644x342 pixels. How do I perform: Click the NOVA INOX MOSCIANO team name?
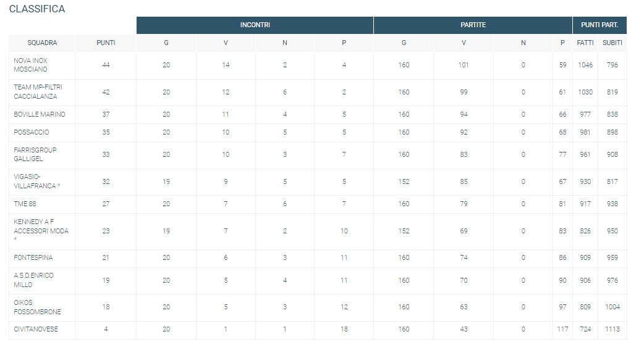point(30,65)
